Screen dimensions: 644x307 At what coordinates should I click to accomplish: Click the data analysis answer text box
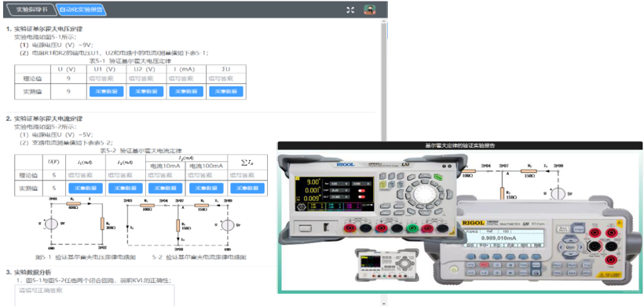[94, 295]
